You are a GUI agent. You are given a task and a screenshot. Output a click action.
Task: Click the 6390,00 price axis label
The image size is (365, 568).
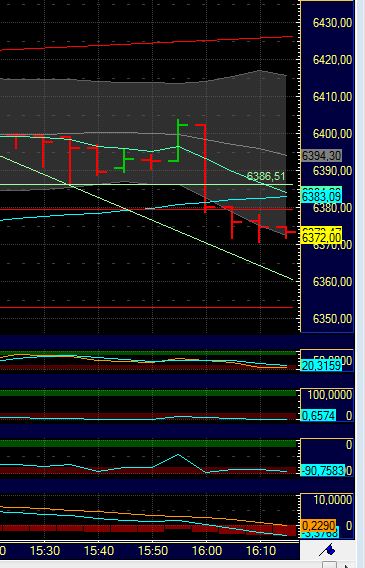[x=332, y=171]
